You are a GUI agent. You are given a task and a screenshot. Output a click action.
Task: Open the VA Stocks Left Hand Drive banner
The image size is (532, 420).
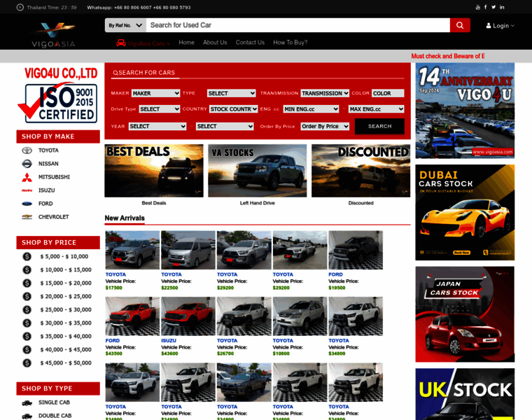(258, 171)
